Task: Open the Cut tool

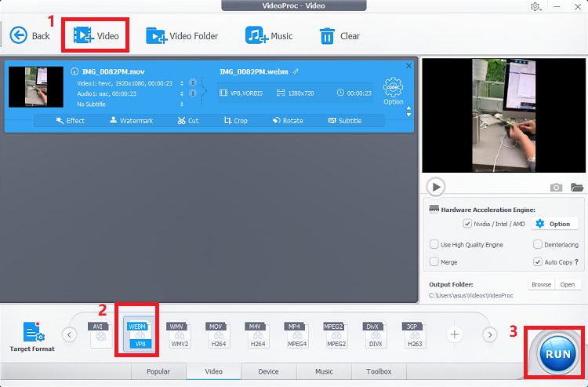Action: coord(188,120)
